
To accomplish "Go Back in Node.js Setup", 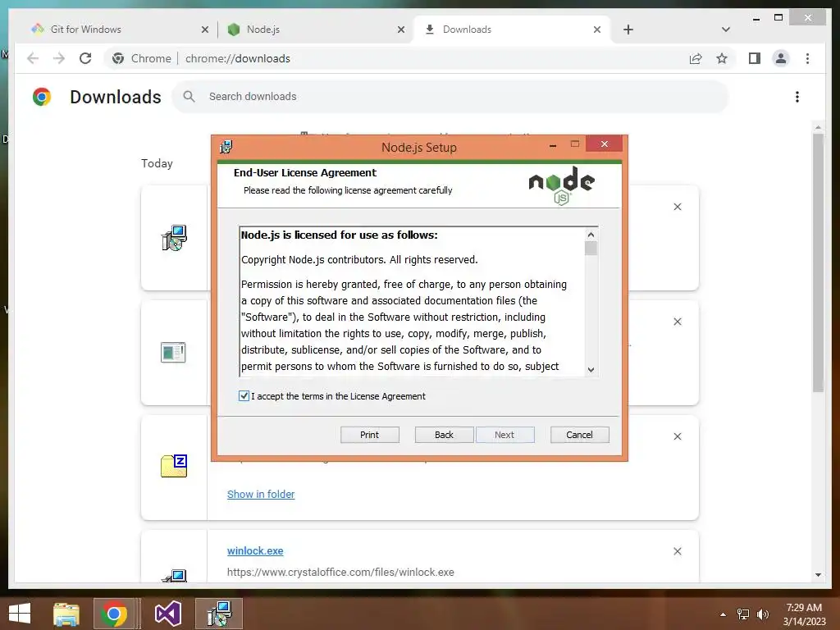I will (x=444, y=435).
